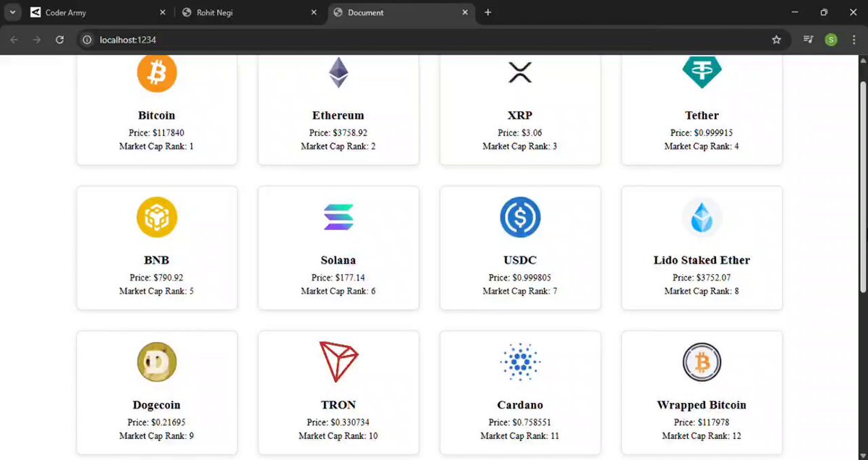Screen dimensions: 868x460
Task: Click the text Price: $0.21695
Action: coord(157,422)
